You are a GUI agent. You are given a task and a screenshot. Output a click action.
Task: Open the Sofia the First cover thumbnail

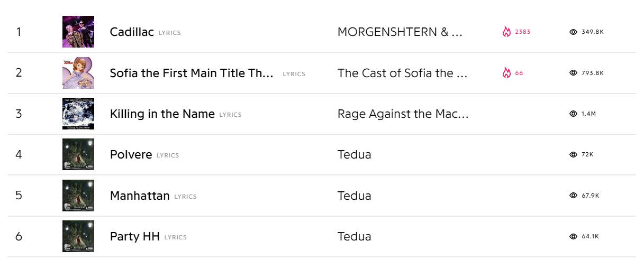78,73
